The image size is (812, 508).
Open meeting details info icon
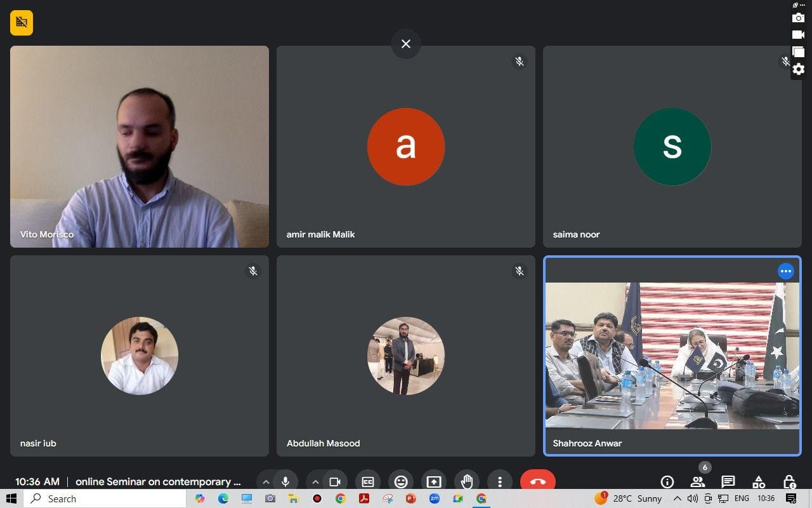pos(667,482)
